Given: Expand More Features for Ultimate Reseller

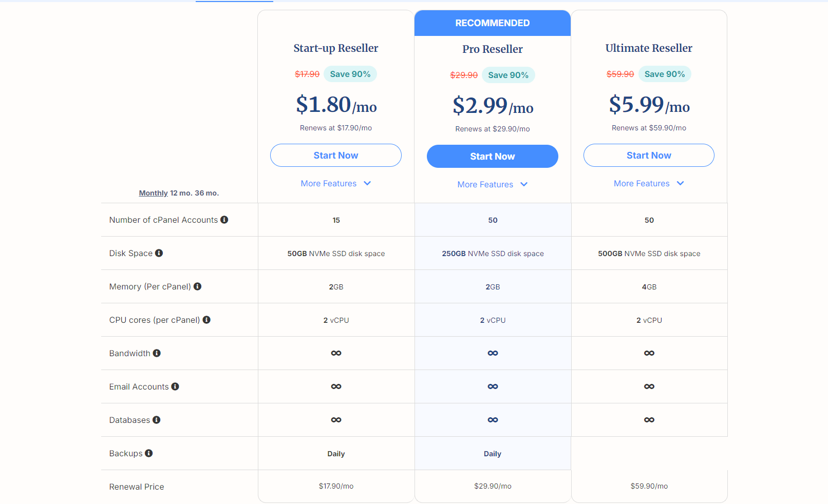Looking at the screenshot, I should (649, 183).
